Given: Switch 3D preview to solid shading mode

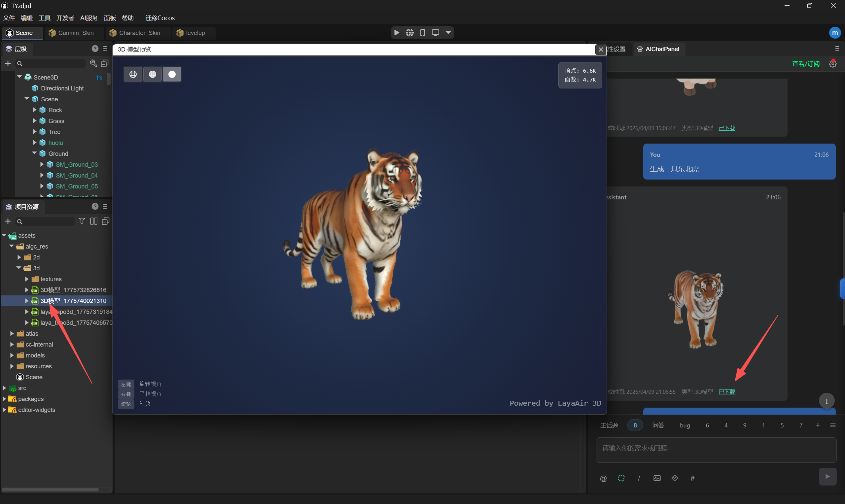Looking at the screenshot, I should tap(172, 74).
